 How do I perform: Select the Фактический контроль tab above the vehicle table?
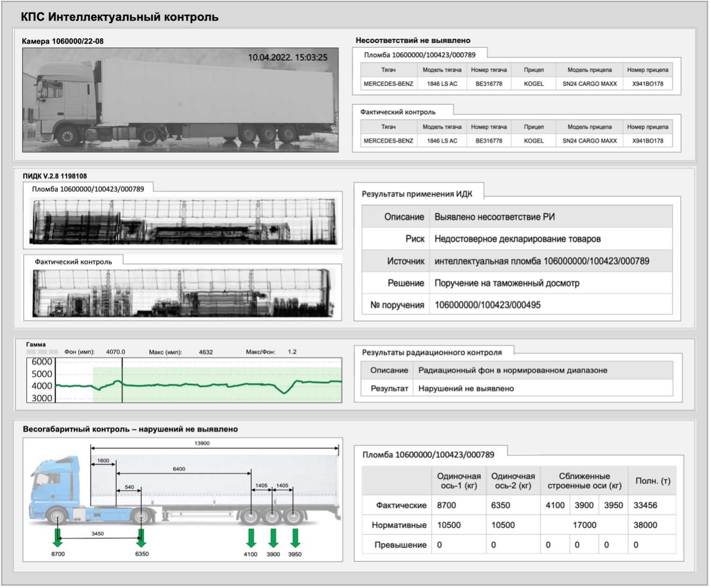(x=398, y=112)
